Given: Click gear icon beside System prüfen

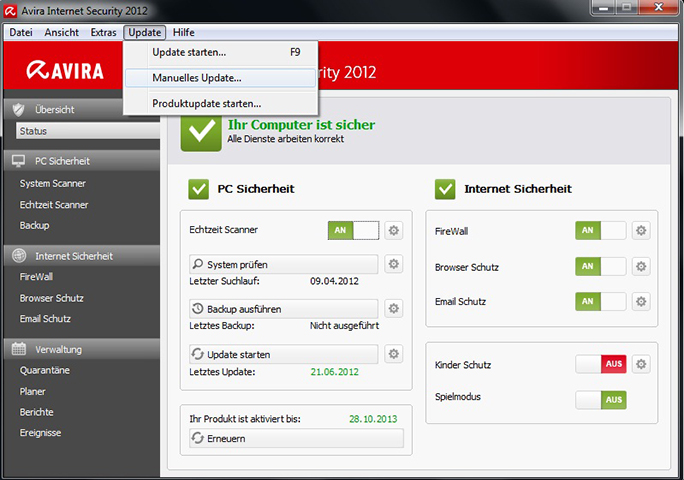Looking at the screenshot, I should point(394,264).
